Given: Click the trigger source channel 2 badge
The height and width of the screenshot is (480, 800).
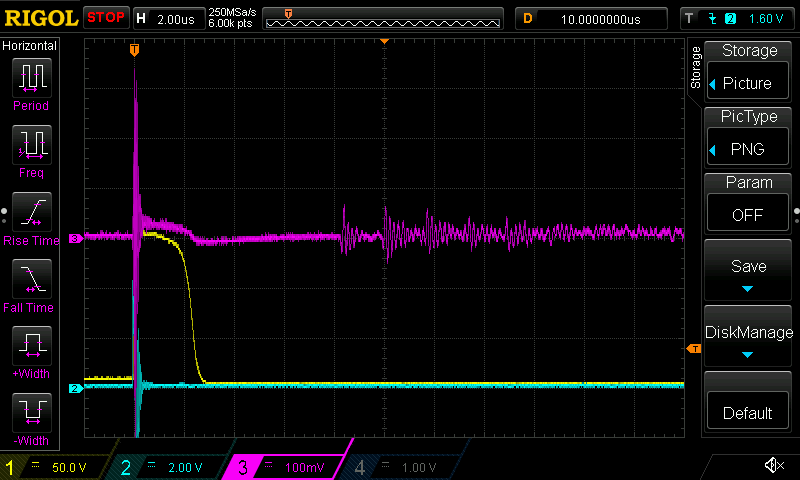Looking at the screenshot, I should coord(731,19).
